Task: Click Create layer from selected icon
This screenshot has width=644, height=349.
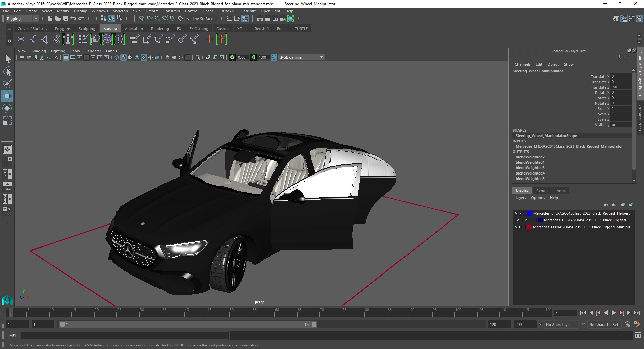Action: [630, 205]
